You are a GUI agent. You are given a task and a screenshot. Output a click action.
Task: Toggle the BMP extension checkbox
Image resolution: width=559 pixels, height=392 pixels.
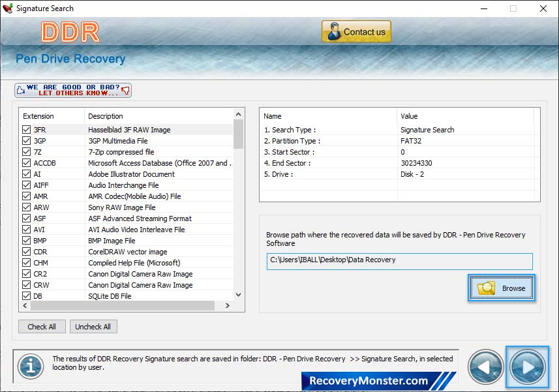click(26, 241)
